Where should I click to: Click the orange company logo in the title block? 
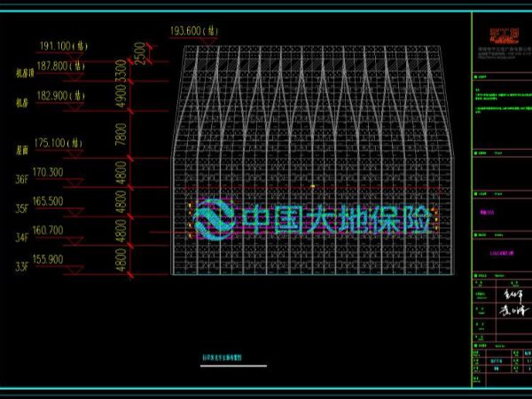pos(504,36)
